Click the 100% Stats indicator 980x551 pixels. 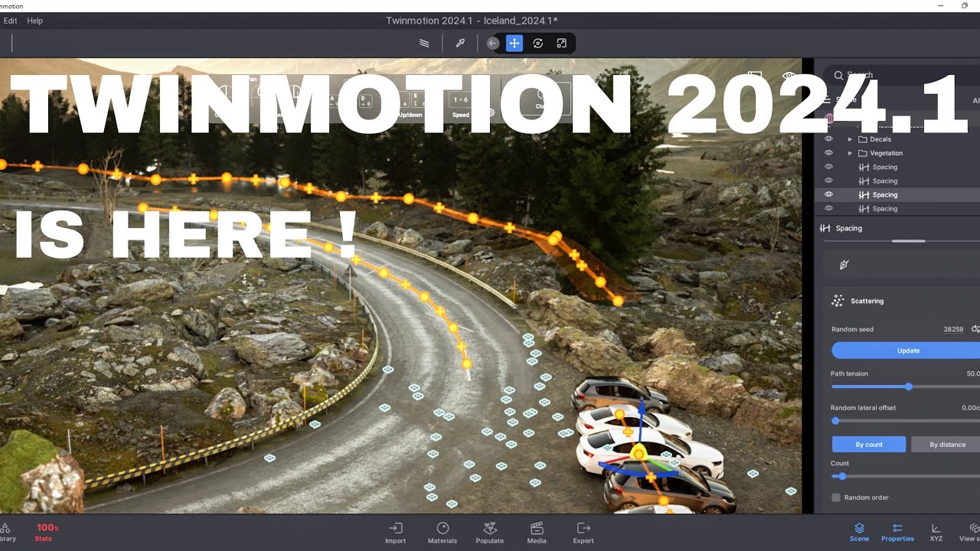coord(46,533)
